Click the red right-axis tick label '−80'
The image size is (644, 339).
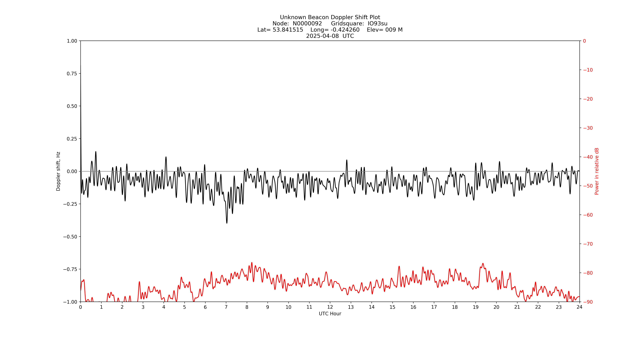click(588, 273)
